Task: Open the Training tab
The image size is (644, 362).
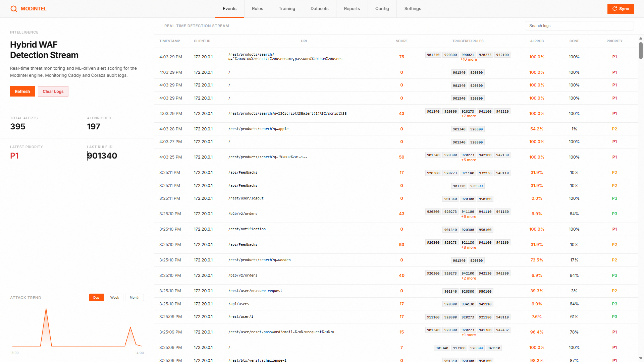Action: point(287,9)
